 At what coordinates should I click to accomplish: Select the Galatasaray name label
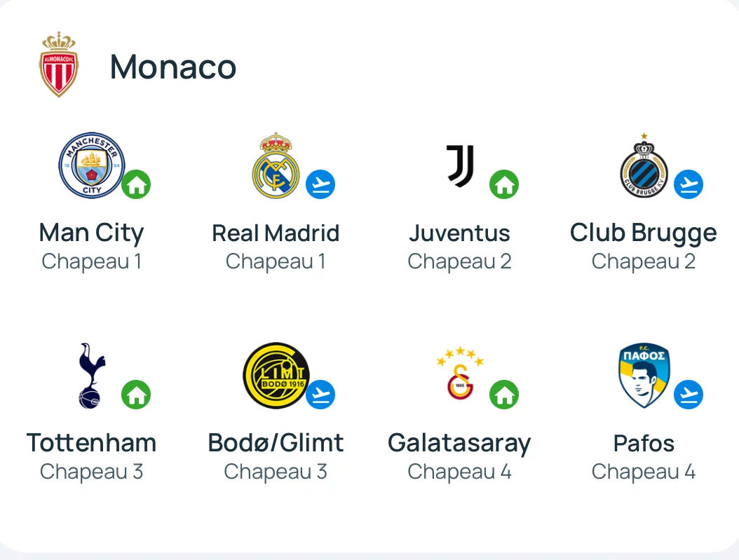click(459, 444)
